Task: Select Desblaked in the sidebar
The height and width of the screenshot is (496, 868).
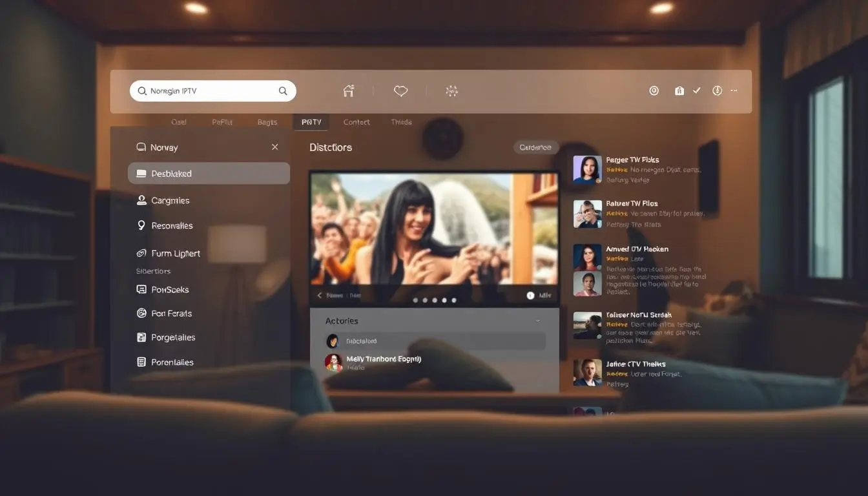Action: click(209, 173)
